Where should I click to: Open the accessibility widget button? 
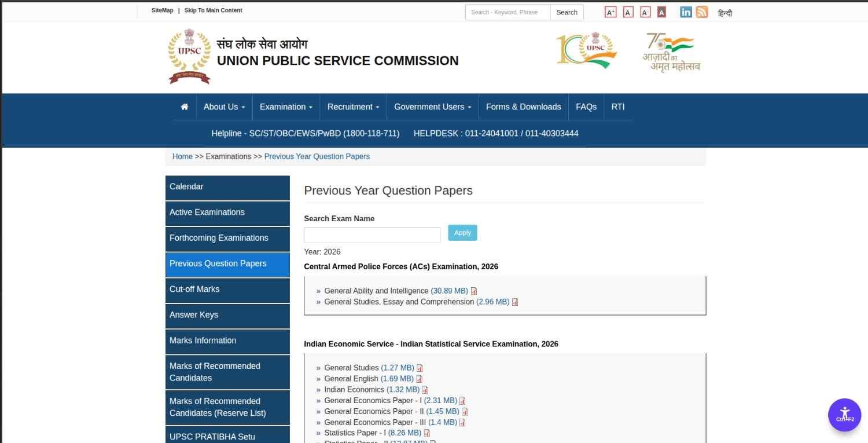coord(845,415)
